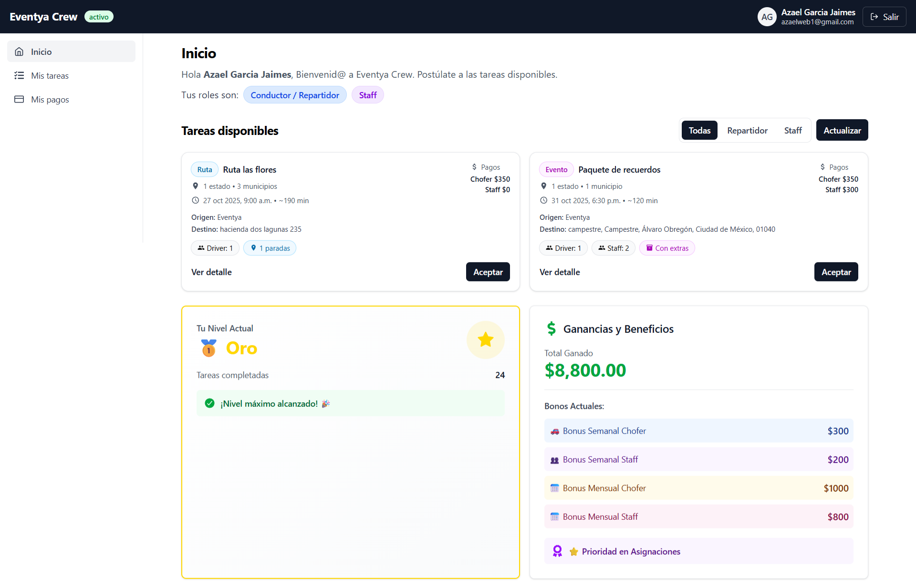Select the Todas filter tab
Image resolution: width=916 pixels, height=588 pixels.
[699, 130]
